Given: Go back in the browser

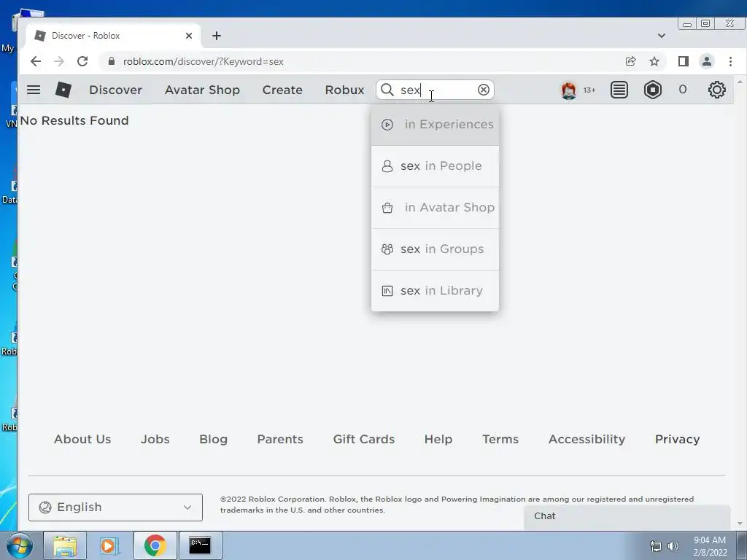Looking at the screenshot, I should click(36, 61).
